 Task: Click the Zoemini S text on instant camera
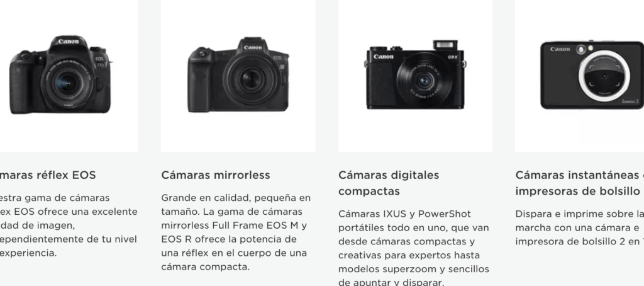tap(630, 101)
